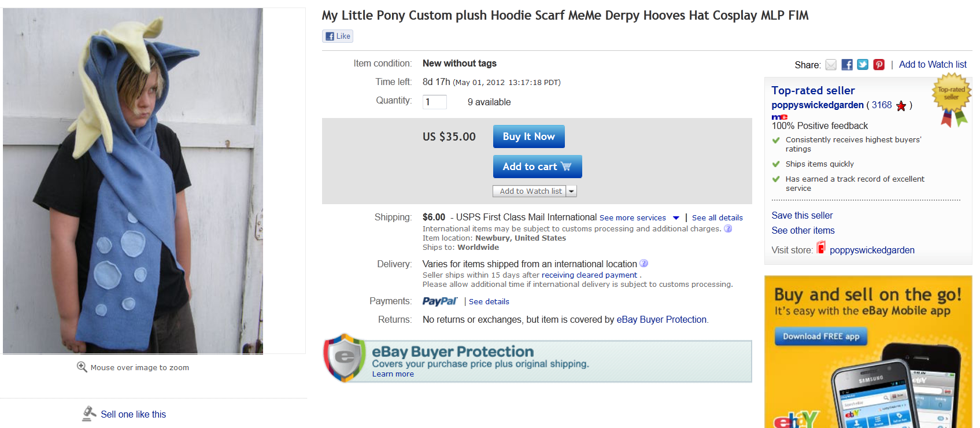Click the pony hoodie product image
Viewport: 980px width, 428px height.
pyautogui.click(x=133, y=180)
